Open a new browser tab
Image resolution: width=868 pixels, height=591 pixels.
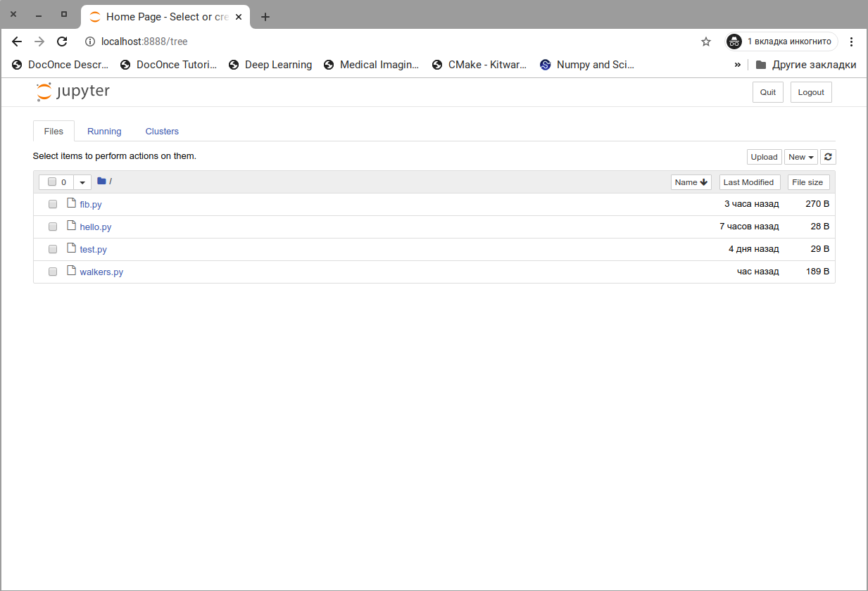pyautogui.click(x=265, y=17)
